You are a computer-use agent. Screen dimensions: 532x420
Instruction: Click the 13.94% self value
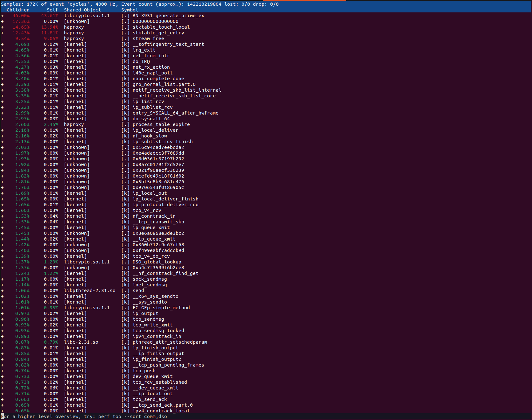point(50,27)
